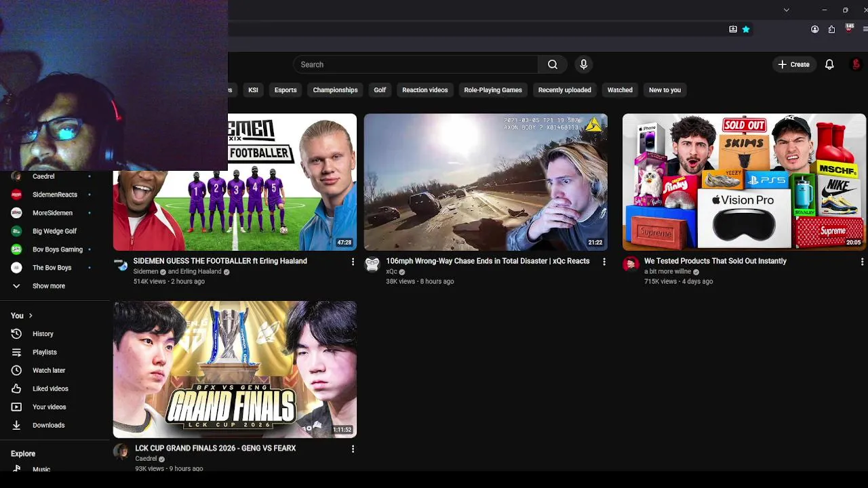Image resolution: width=868 pixels, height=488 pixels.
Task: Open the account avatar menu
Action: coord(856,64)
